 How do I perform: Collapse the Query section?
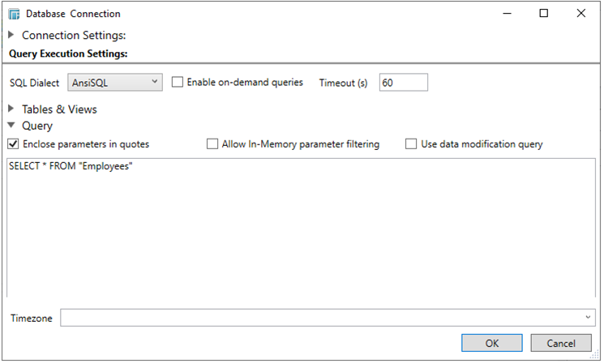click(11, 126)
